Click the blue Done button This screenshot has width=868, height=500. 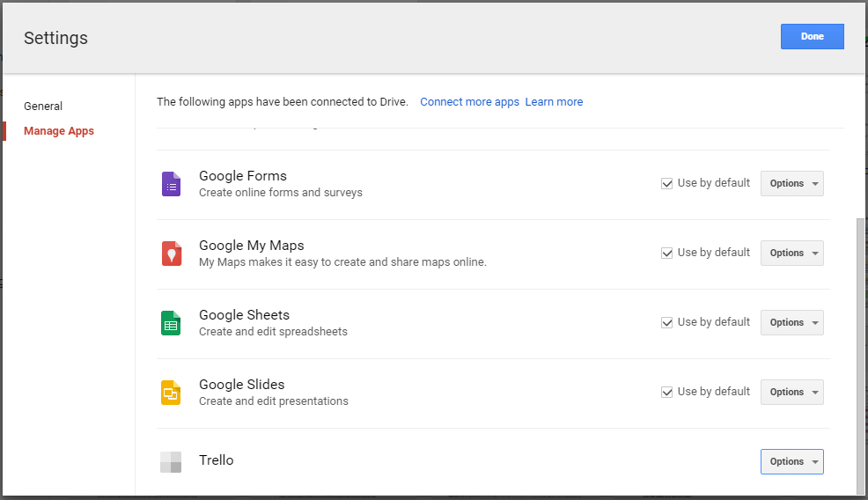coord(812,37)
